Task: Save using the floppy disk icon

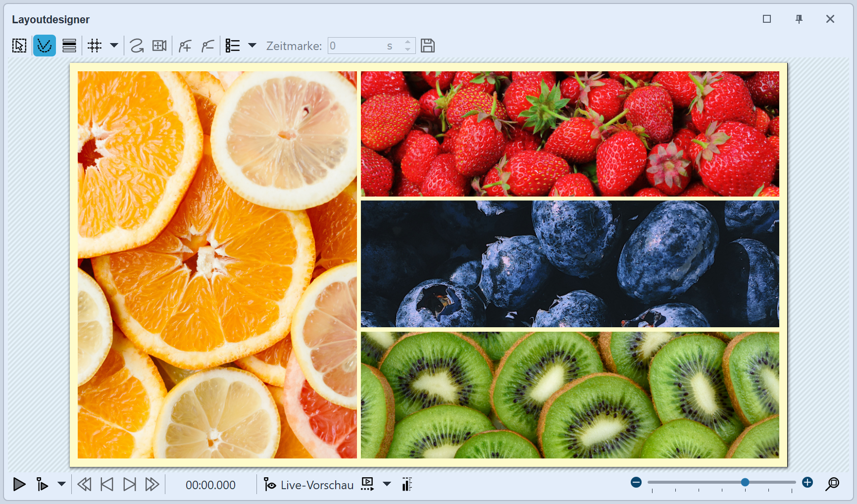Action: coord(428,46)
